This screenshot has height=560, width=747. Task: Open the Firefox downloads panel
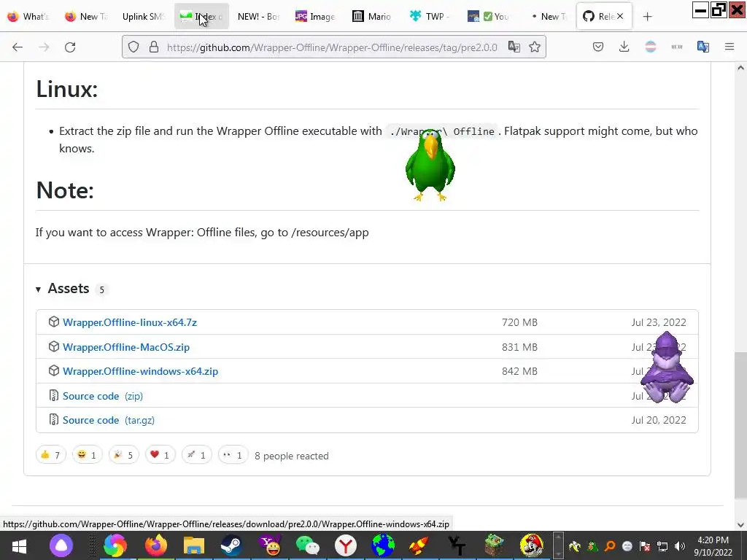point(624,47)
